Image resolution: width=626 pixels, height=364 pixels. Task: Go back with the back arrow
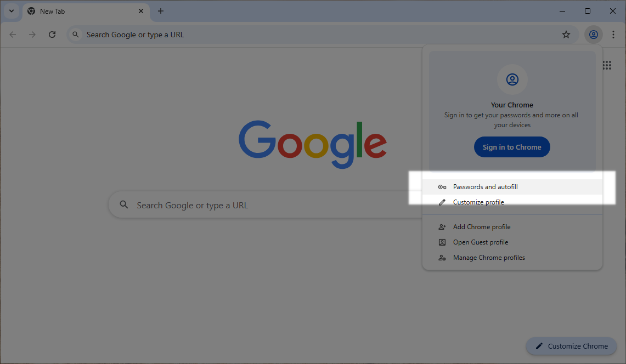point(13,35)
